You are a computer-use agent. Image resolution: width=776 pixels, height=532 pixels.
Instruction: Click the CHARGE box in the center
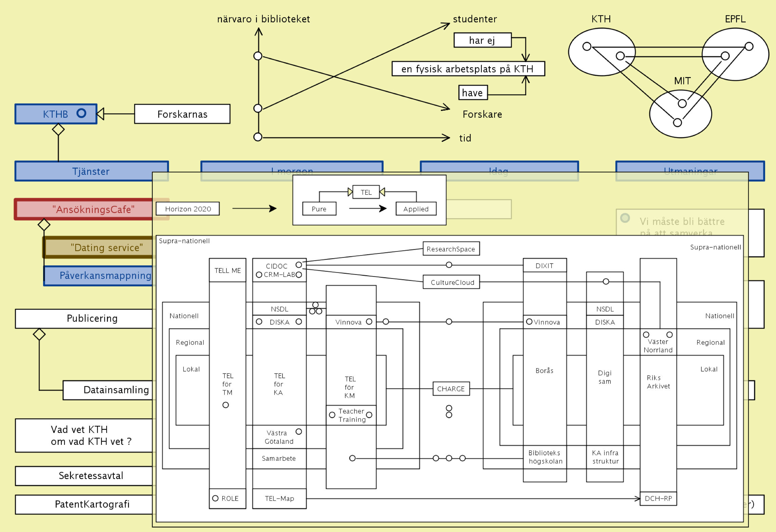click(451, 389)
